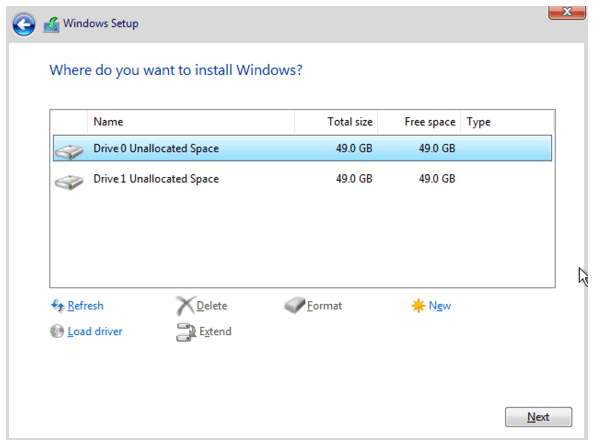This screenshot has height=446, width=600.
Task: Click Drive 0 total size 49.0 GB
Action: pos(354,148)
